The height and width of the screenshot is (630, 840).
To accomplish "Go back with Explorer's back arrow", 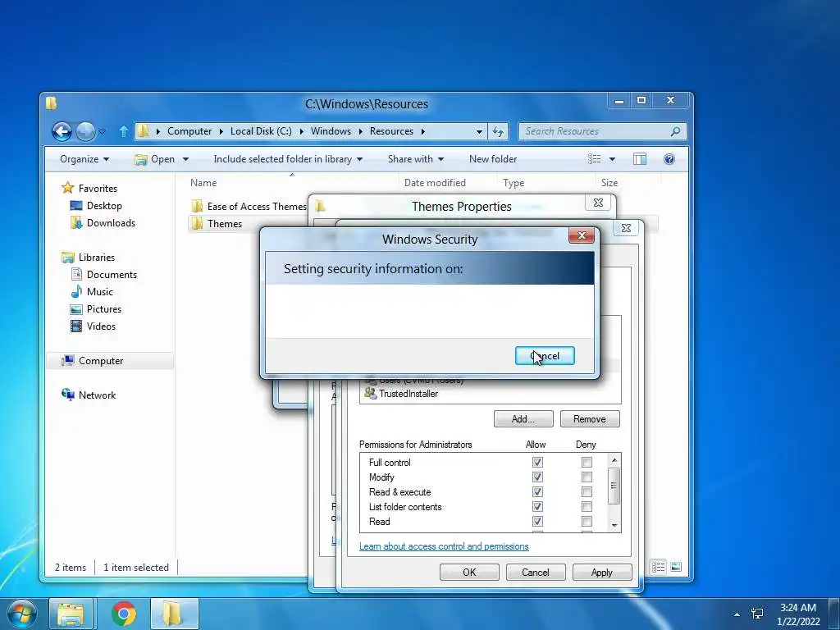I will [x=62, y=131].
